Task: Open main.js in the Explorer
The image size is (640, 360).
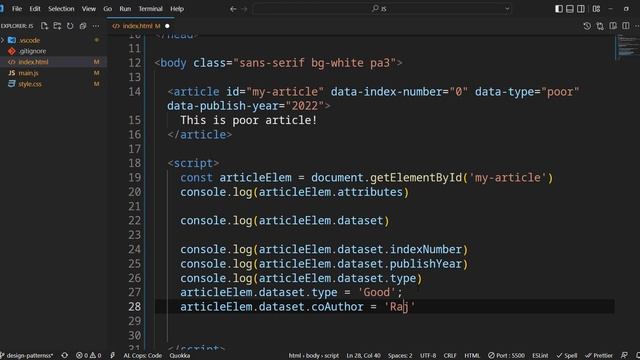Action: tap(53, 73)
